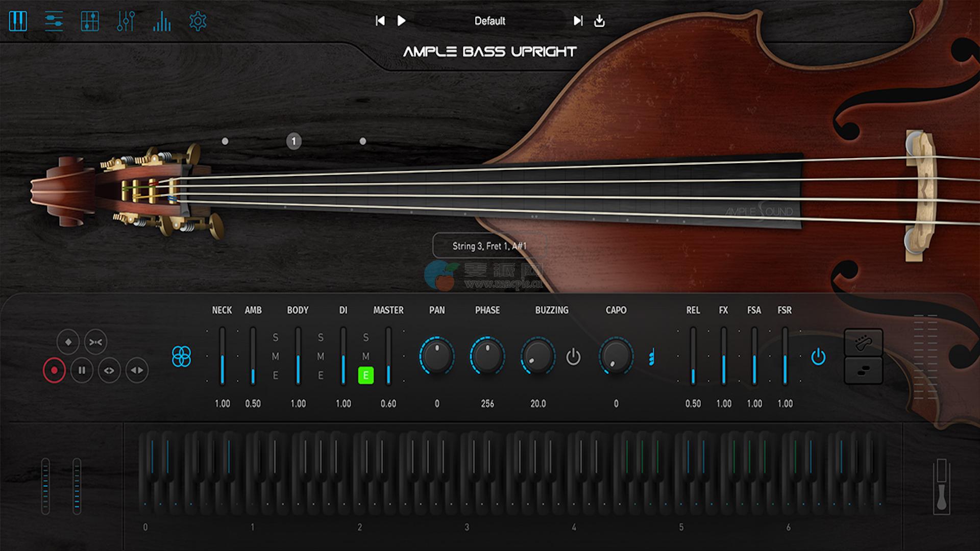Click the MASTER value 0.60
The width and height of the screenshot is (980, 551).
(x=388, y=404)
